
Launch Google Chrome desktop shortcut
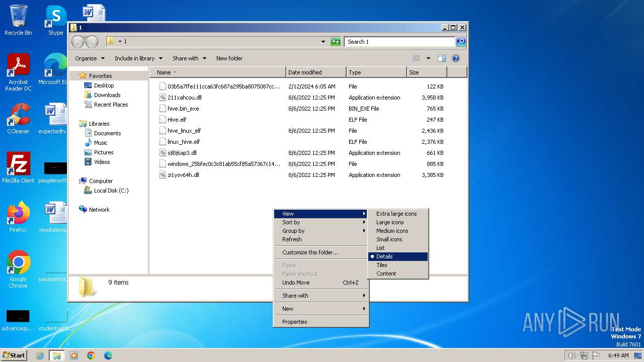click(18, 269)
